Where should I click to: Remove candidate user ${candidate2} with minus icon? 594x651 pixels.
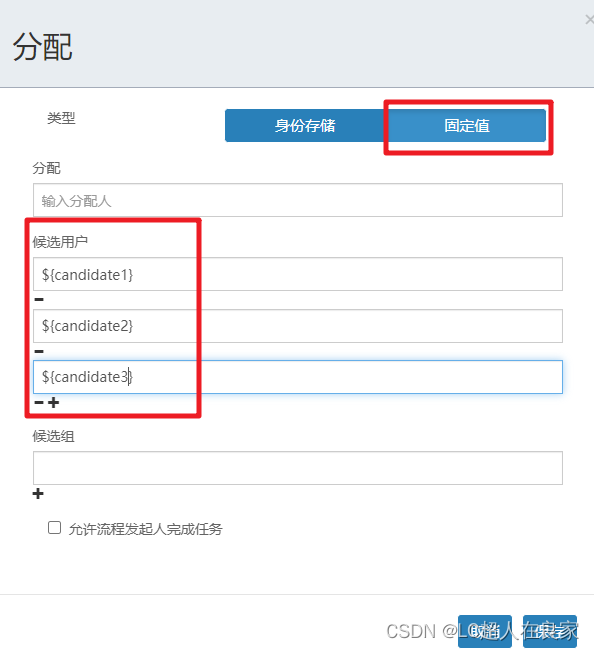pyautogui.click(x=39, y=351)
